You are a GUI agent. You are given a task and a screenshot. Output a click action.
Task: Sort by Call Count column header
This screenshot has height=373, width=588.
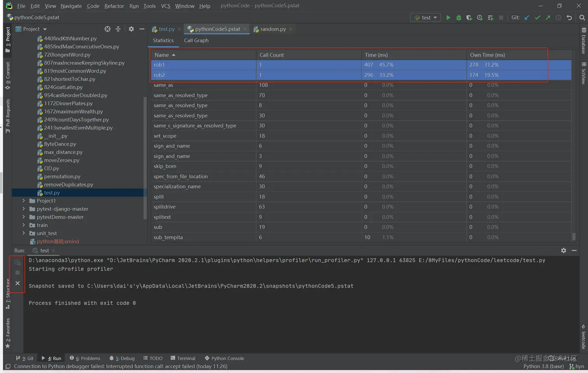coord(271,55)
